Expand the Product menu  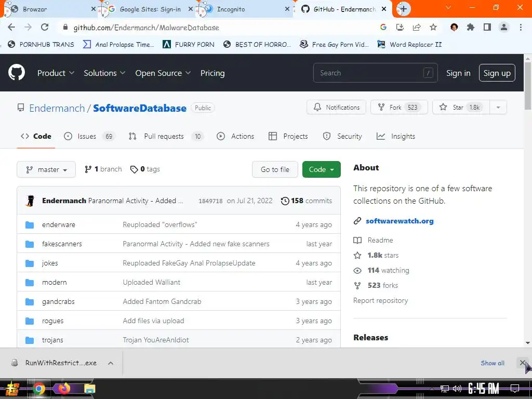(56, 73)
